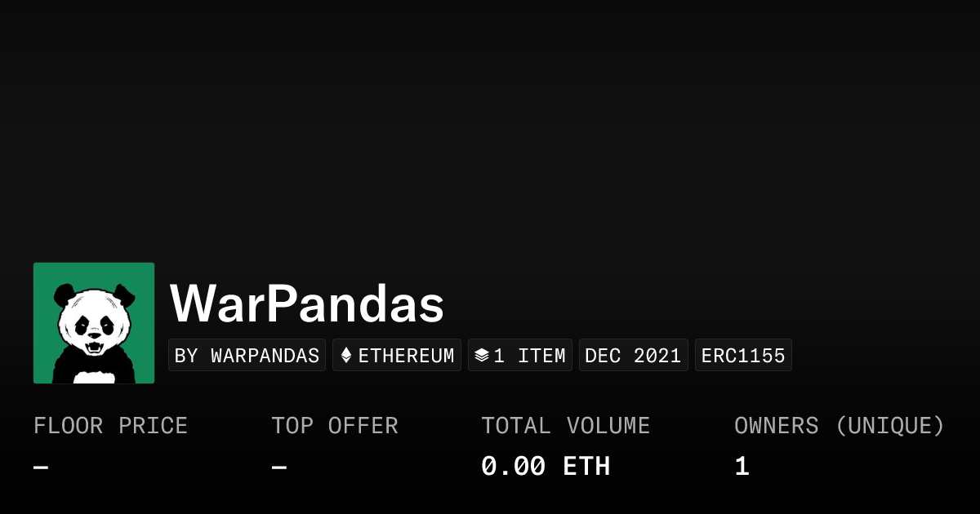Viewport: 980px width, 514px height.
Task: Select the ETHEREUM chain label text
Action: pyautogui.click(x=406, y=356)
